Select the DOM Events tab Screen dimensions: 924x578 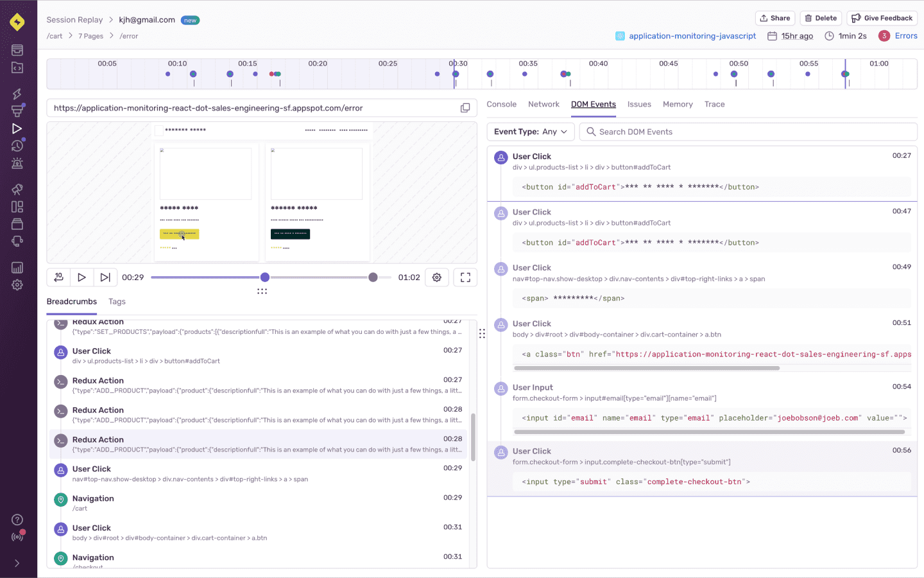[594, 104]
